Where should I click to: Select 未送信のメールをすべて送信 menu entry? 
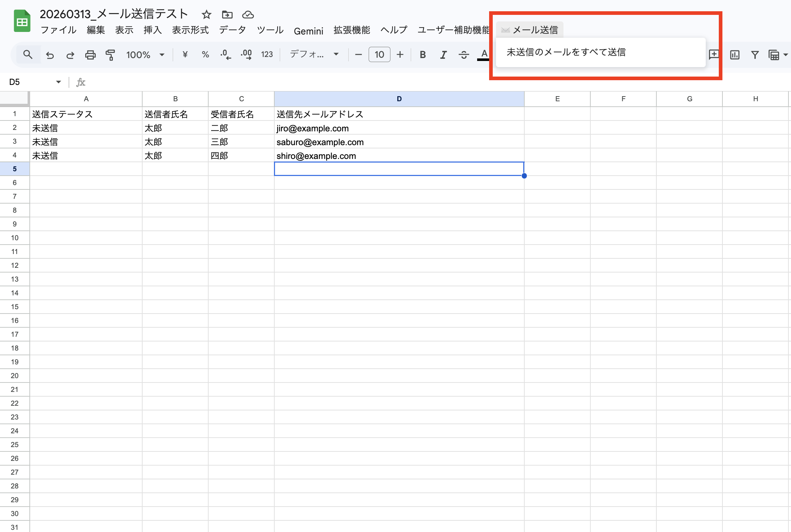coord(566,52)
